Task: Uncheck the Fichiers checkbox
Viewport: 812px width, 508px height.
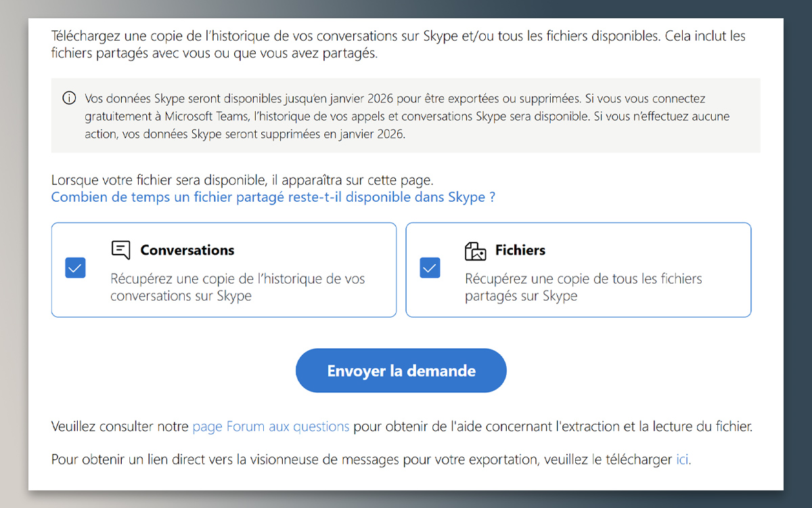Action: coord(429,268)
